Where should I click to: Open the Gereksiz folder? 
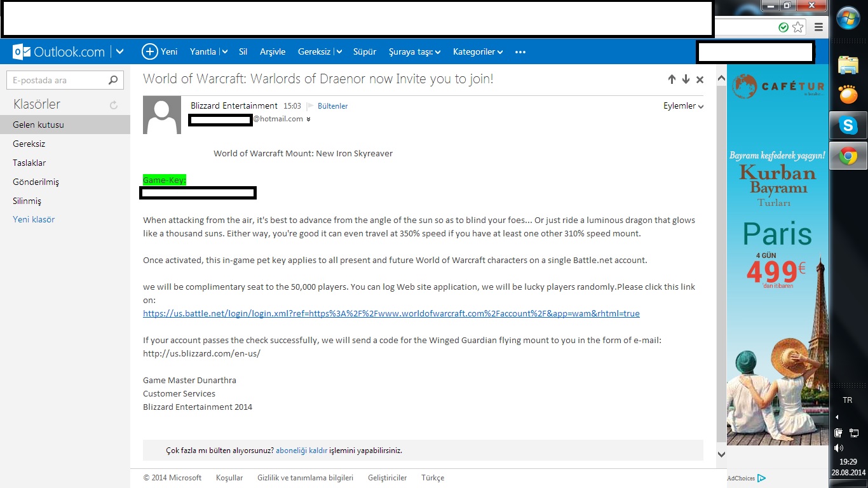[29, 144]
